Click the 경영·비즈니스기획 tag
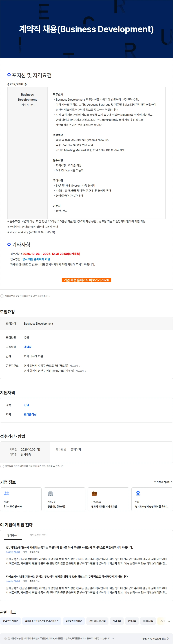This screenshot has width=173, height=644. (x=97, y=621)
